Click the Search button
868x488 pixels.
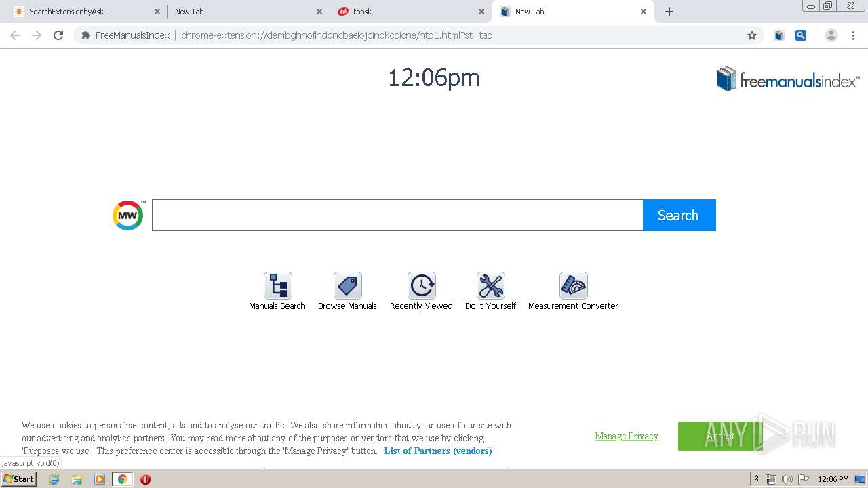pos(679,215)
